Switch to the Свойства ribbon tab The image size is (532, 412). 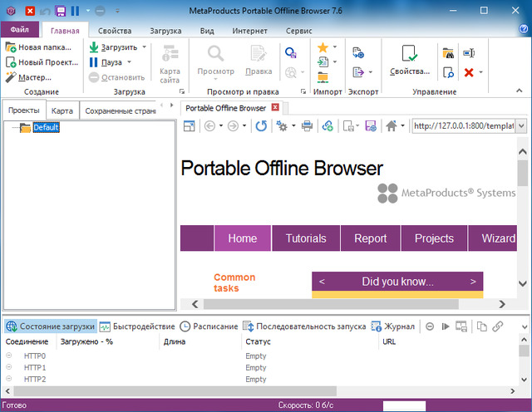coord(115,30)
